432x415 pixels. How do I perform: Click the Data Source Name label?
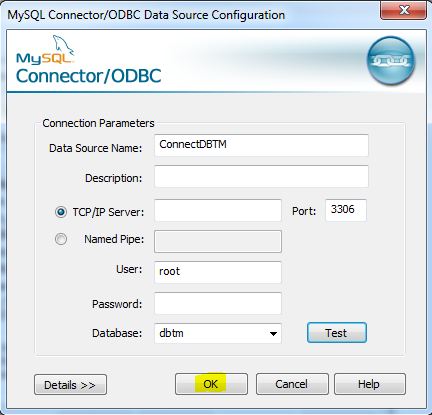click(95, 148)
